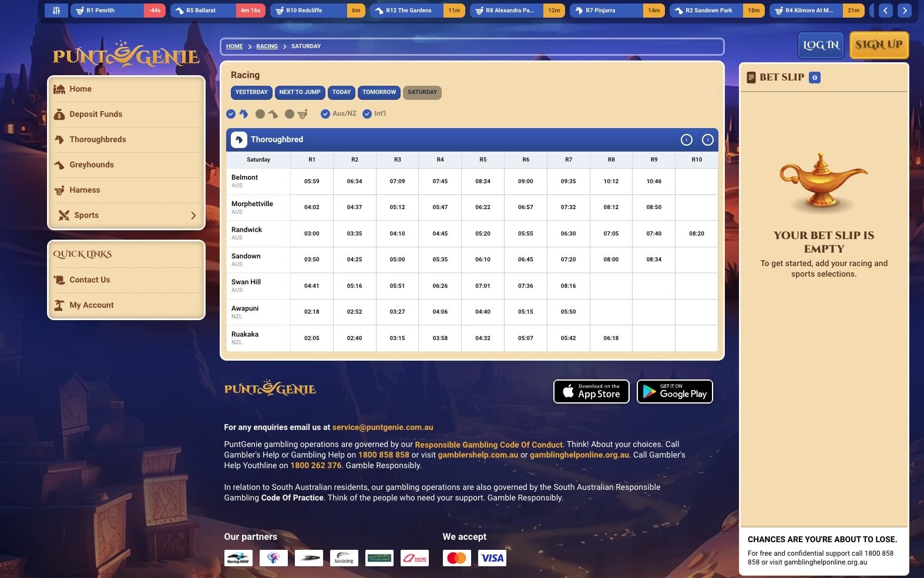The width and height of the screenshot is (924, 578).
Task: Click the Deposit Funds money bag icon
Action: 59,115
